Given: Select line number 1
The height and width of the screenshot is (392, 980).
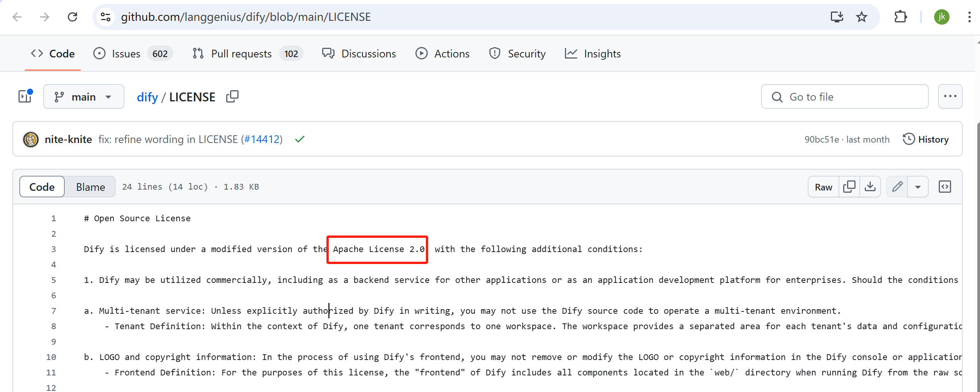Looking at the screenshot, I should (x=54, y=218).
